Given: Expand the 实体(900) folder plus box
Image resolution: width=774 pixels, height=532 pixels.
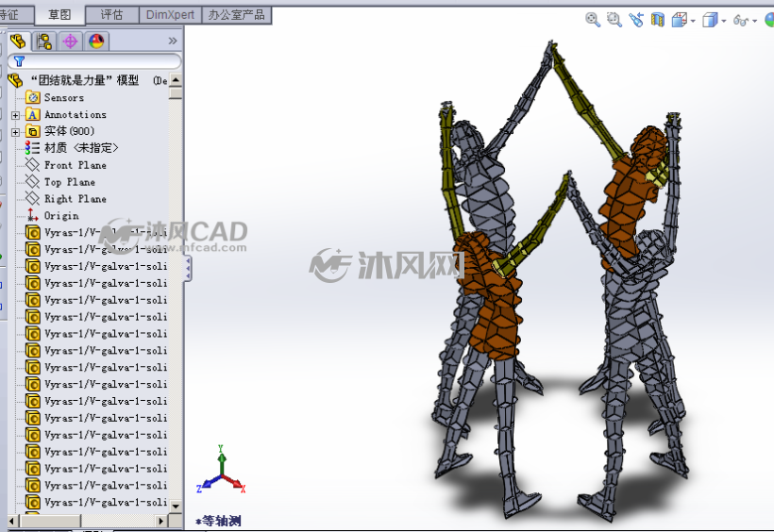Looking at the screenshot, I should pos(15,132).
